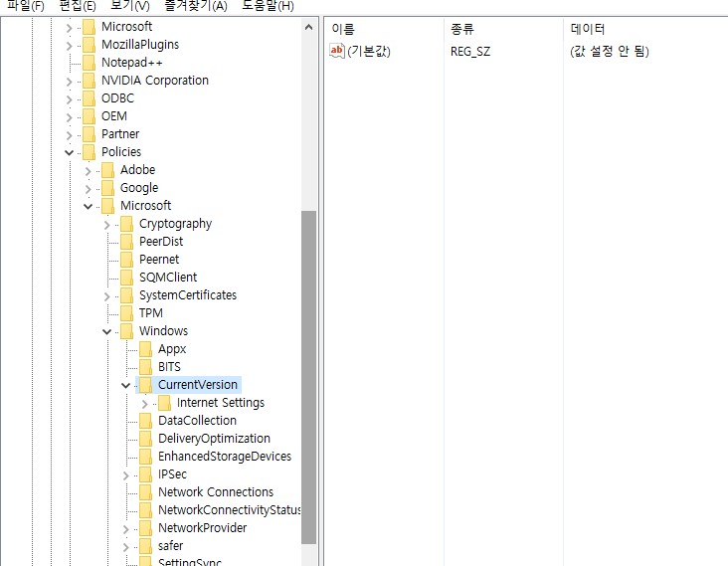Click the CurrentVersion folder icon
This screenshot has height=566, width=728.
[x=145, y=384]
